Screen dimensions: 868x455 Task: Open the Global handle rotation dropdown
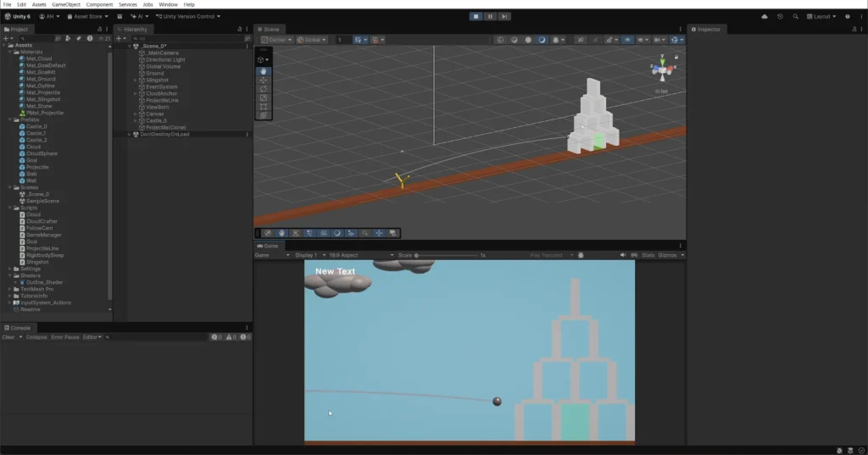(x=312, y=40)
